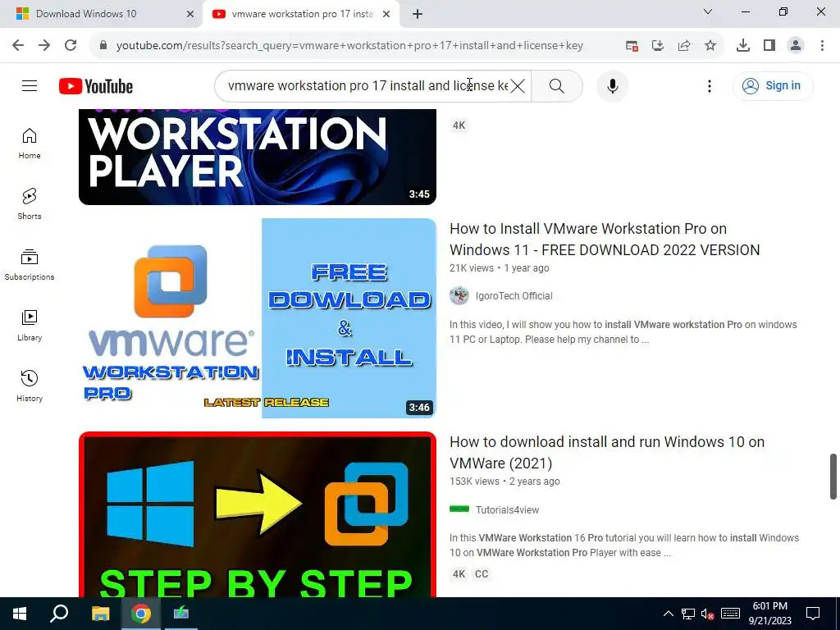Open a new Chrome tab
This screenshot has height=630, width=840.
tap(418, 14)
